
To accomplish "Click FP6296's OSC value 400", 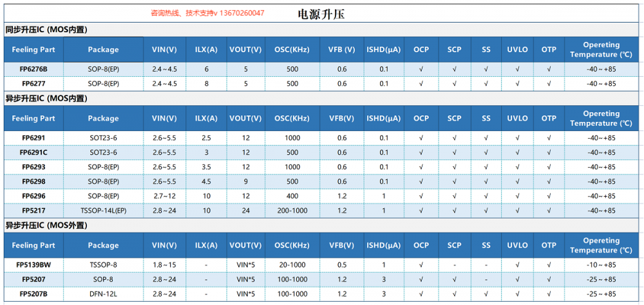I will 292,196.
